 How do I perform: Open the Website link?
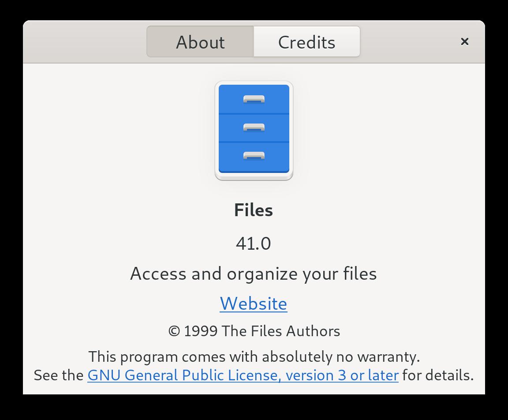coord(254,304)
